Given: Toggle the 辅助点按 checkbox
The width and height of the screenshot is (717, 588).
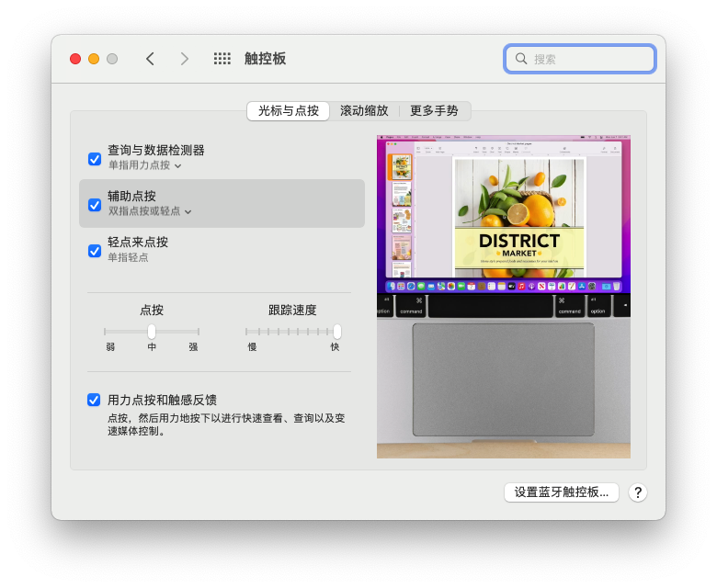Looking at the screenshot, I should coord(95,205).
